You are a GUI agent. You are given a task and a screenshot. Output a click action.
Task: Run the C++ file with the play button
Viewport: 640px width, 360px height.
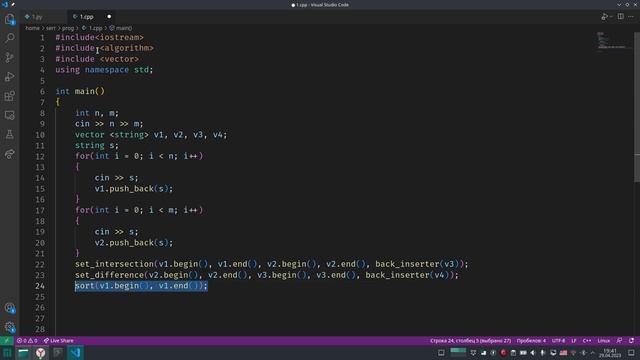click(x=604, y=16)
